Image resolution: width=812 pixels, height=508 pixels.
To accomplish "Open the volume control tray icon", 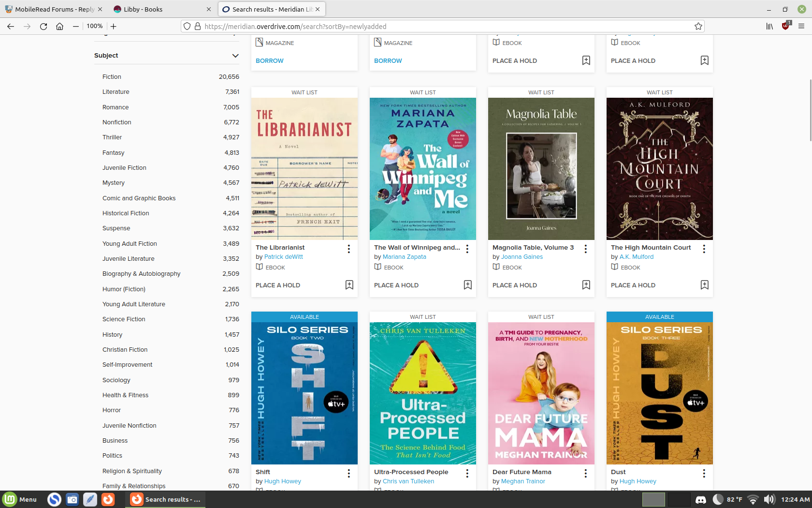I will (769, 499).
